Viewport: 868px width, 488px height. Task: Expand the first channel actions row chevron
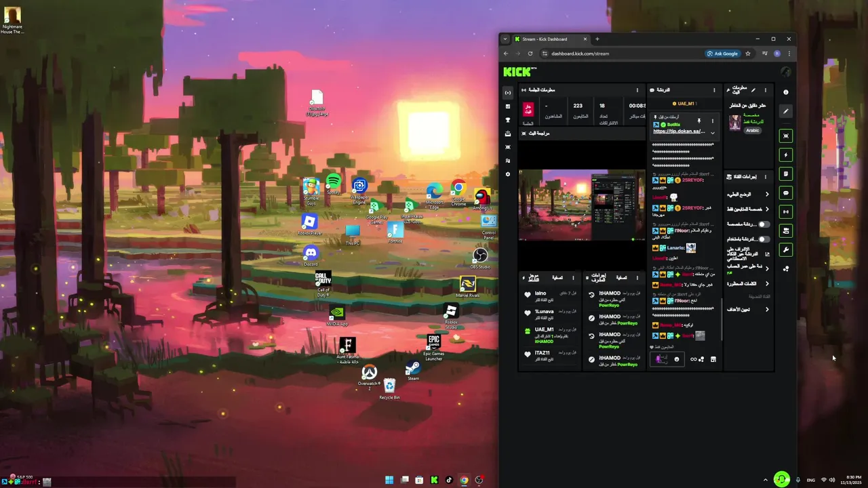pos(767,195)
